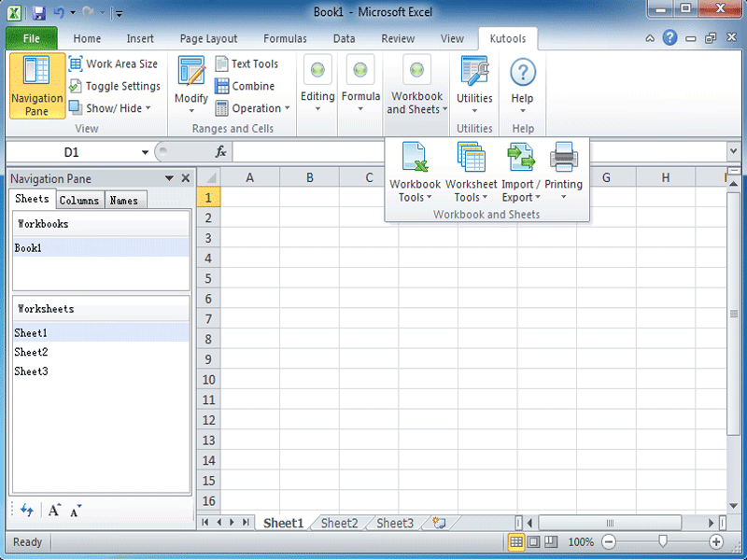Open Work Area Size tool
This screenshot has height=560, width=747.
pos(113,63)
